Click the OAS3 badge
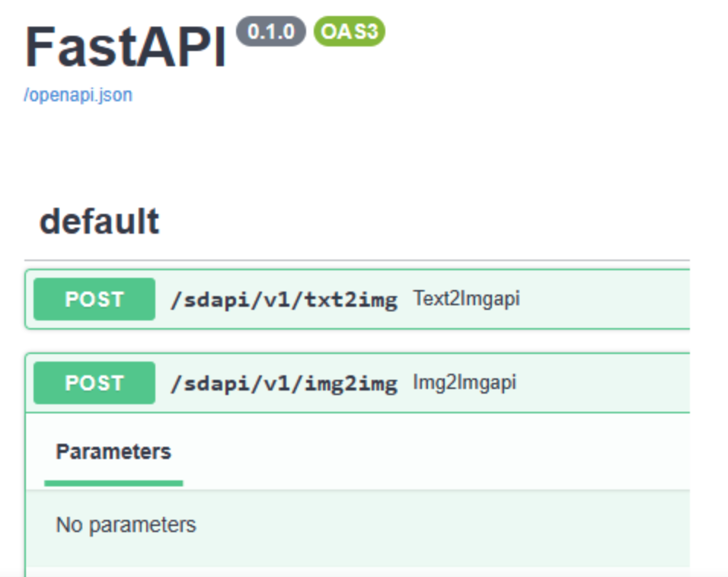728x577 pixels. pos(350,31)
